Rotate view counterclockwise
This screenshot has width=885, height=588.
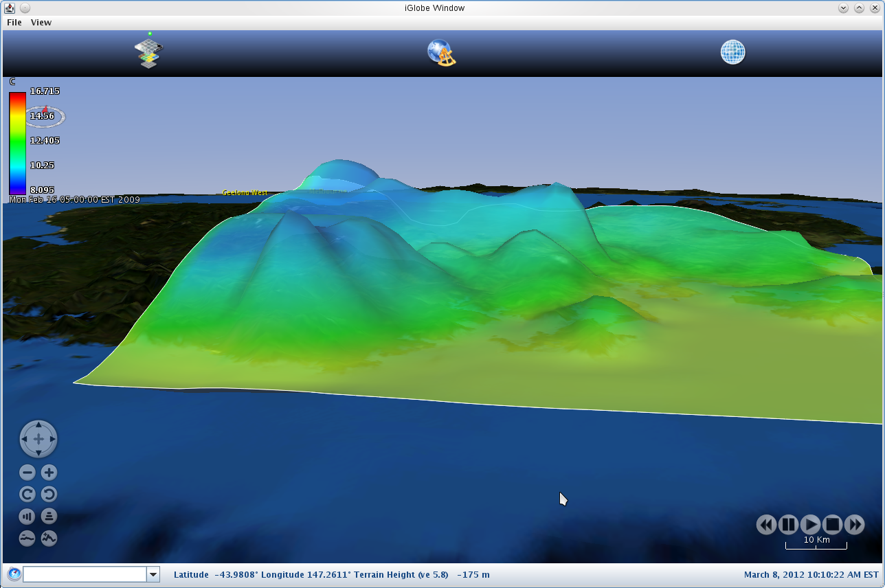[49, 494]
